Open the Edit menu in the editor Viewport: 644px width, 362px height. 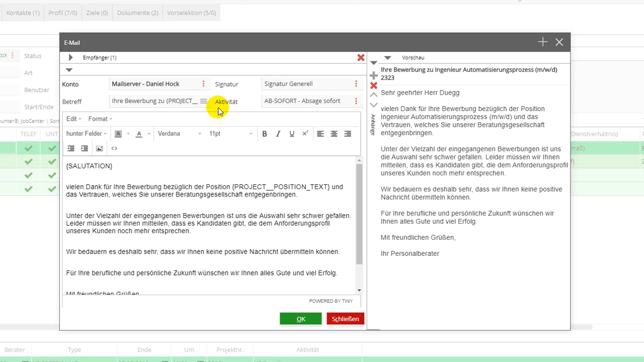(73, 119)
